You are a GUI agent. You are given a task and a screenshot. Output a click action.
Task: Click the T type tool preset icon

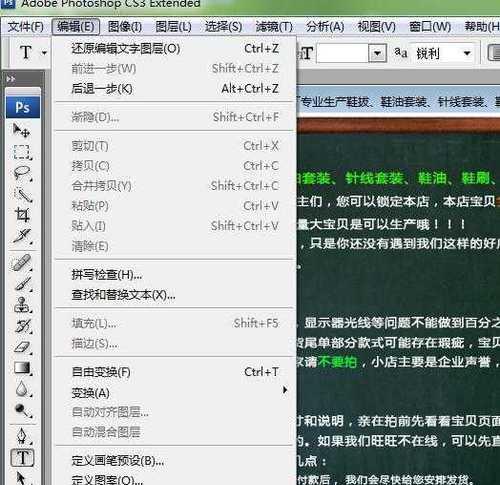click(x=26, y=52)
